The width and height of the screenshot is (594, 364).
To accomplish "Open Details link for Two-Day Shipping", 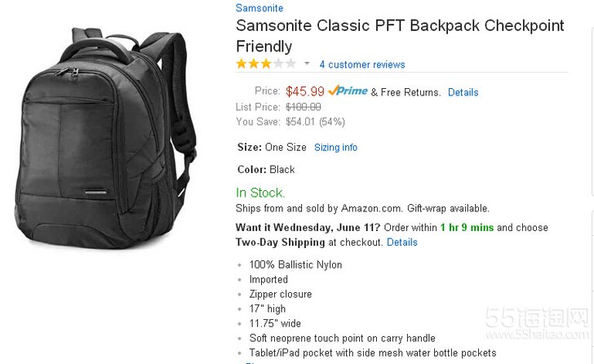I will point(401,242).
